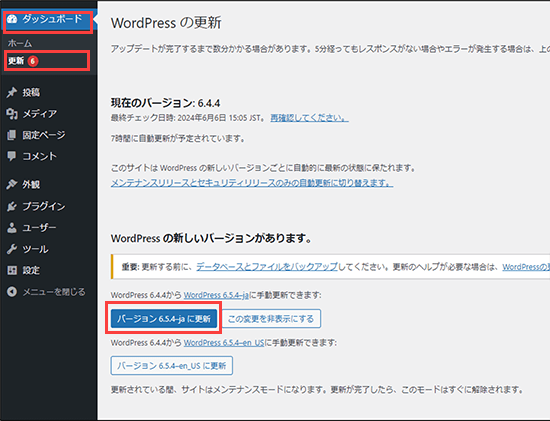Click the truncated WordPress help link at the right edge
The height and width of the screenshot is (421, 550).
tap(526, 267)
